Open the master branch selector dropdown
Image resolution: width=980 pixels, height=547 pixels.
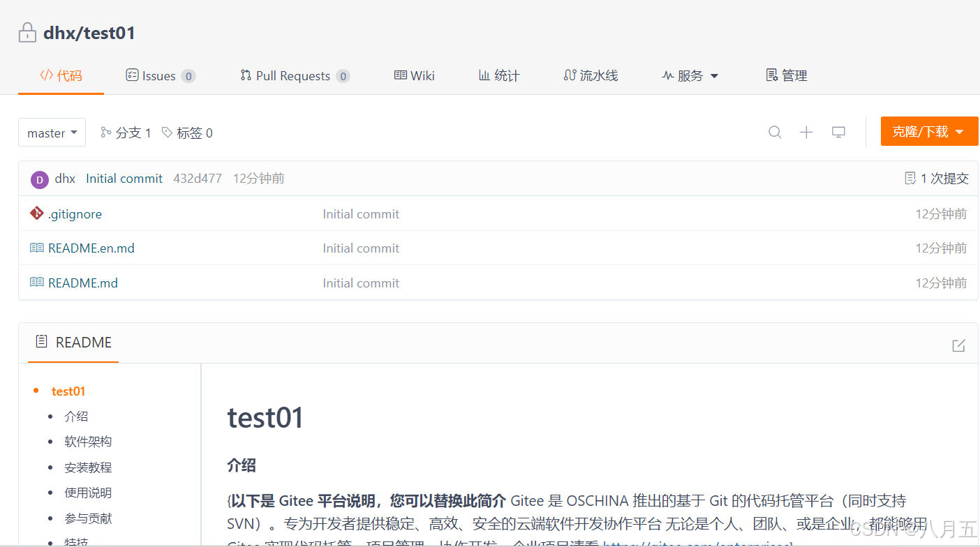52,133
